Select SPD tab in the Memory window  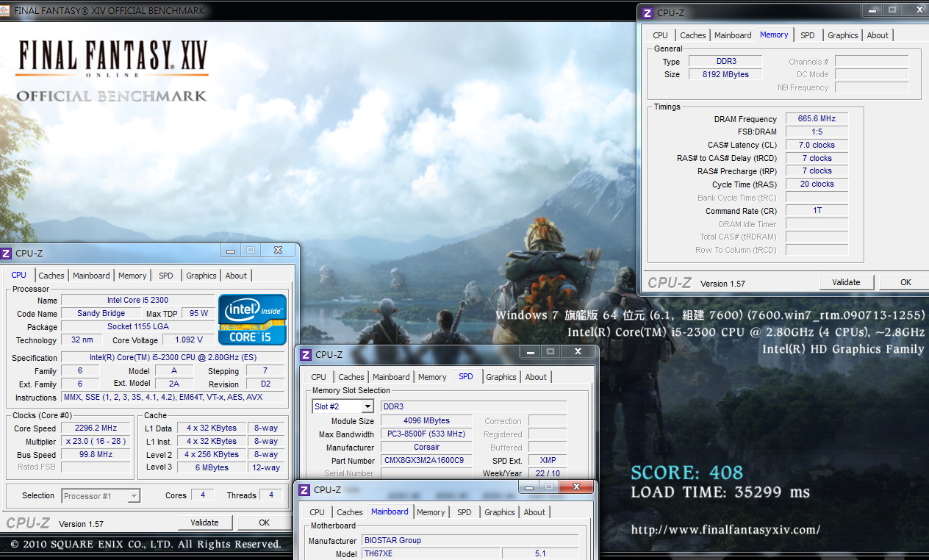pos(808,35)
